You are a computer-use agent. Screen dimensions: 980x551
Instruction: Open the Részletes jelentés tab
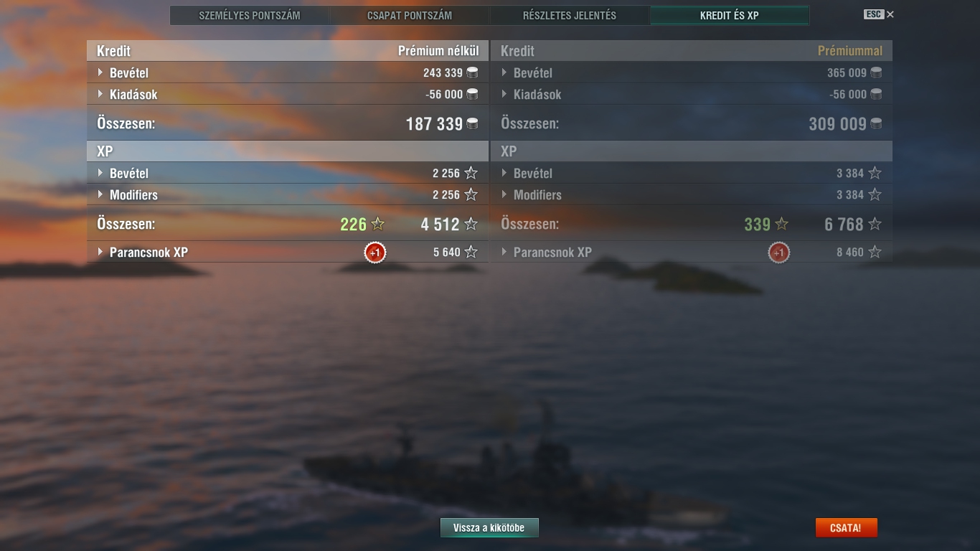(570, 15)
